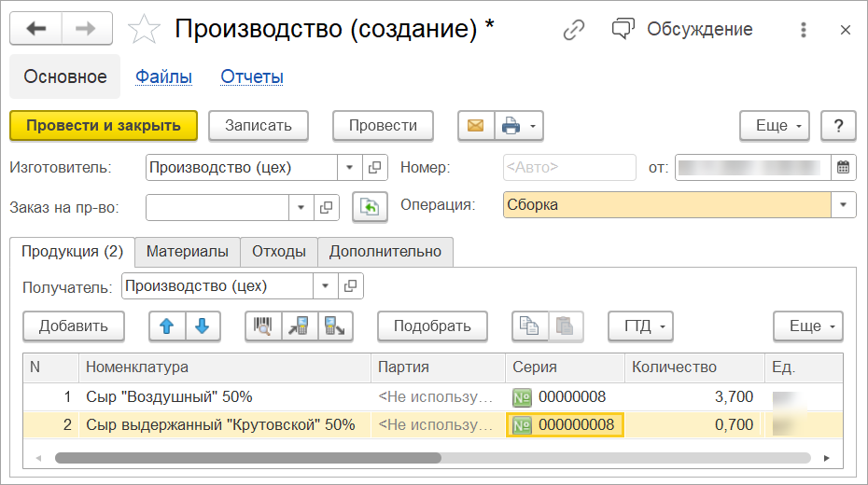Expand the Операция dropdown
The height and width of the screenshot is (485, 868).
[x=843, y=204]
